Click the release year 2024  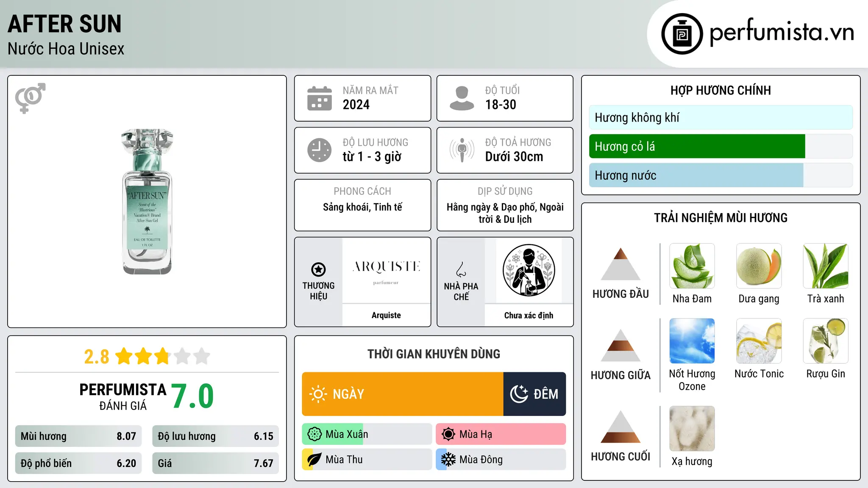coord(356,105)
